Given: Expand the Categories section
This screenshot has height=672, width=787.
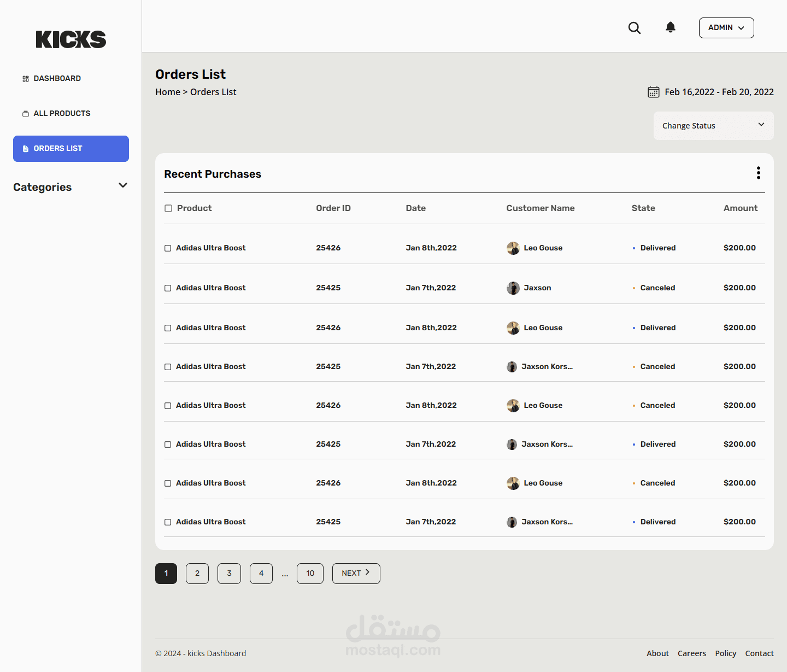Looking at the screenshot, I should [x=123, y=186].
